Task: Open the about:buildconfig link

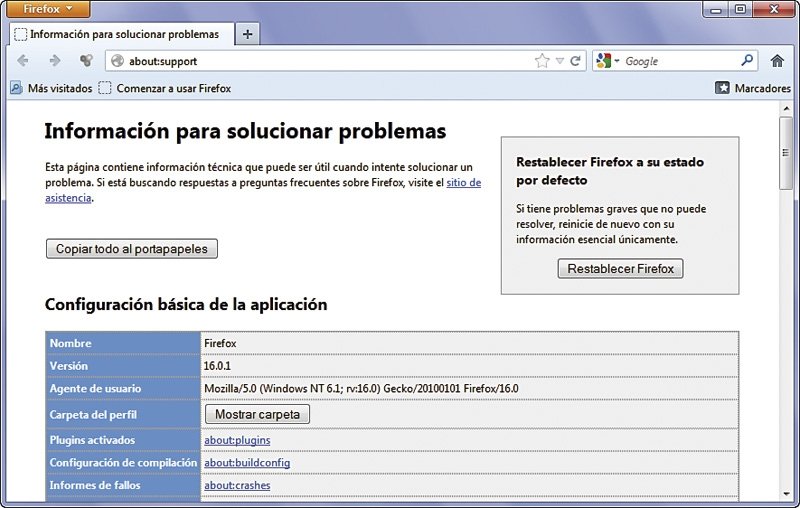Action: 247,463
